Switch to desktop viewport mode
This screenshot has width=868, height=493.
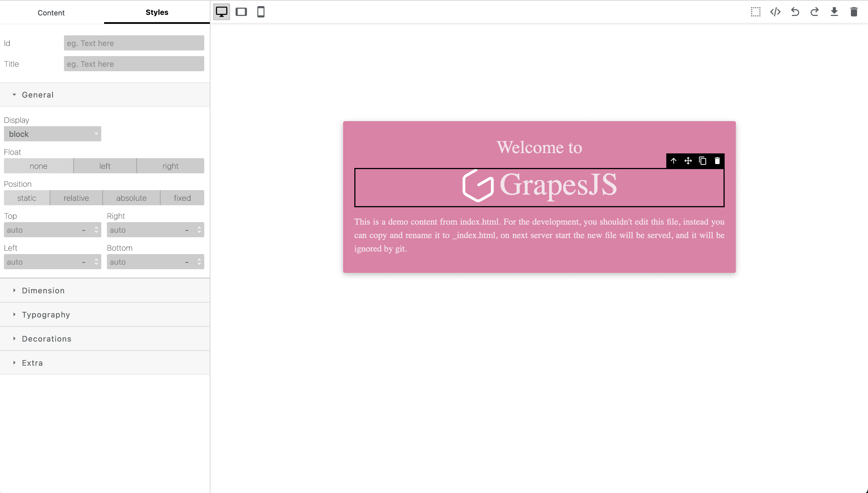point(222,11)
